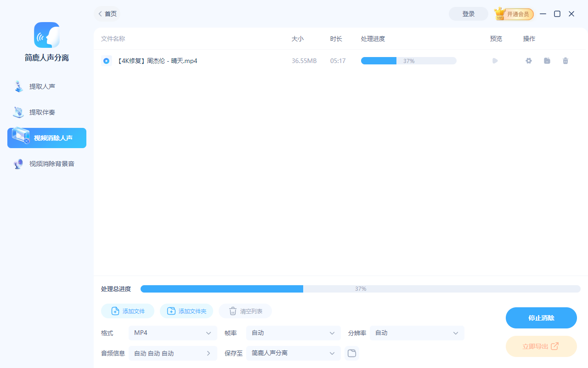Open the 分辨率 dropdown
Screen dimensions: 588x368
[x=416, y=333]
